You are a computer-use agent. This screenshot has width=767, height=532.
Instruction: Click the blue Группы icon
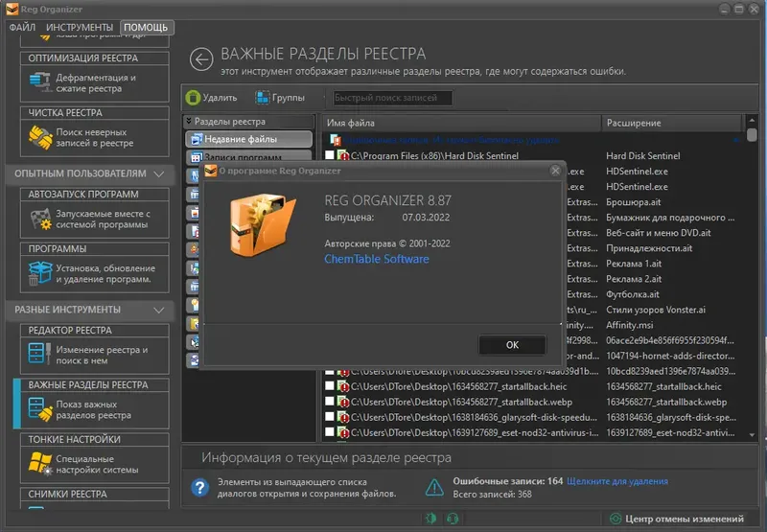[262, 98]
